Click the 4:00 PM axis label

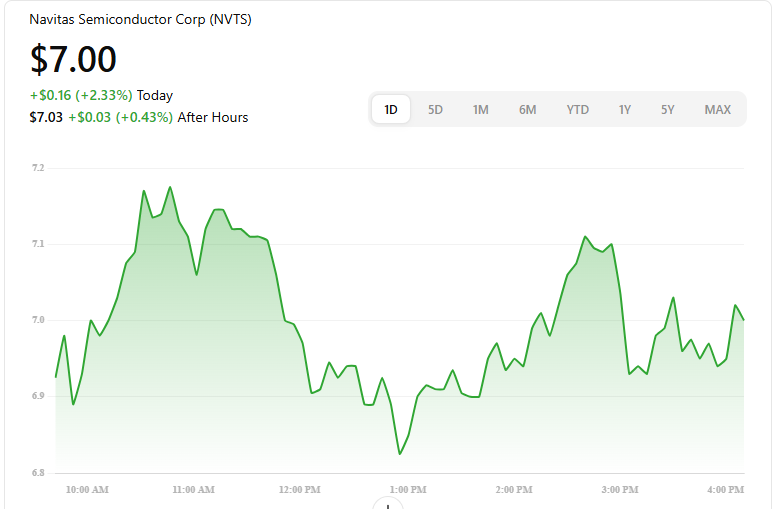[x=726, y=490]
